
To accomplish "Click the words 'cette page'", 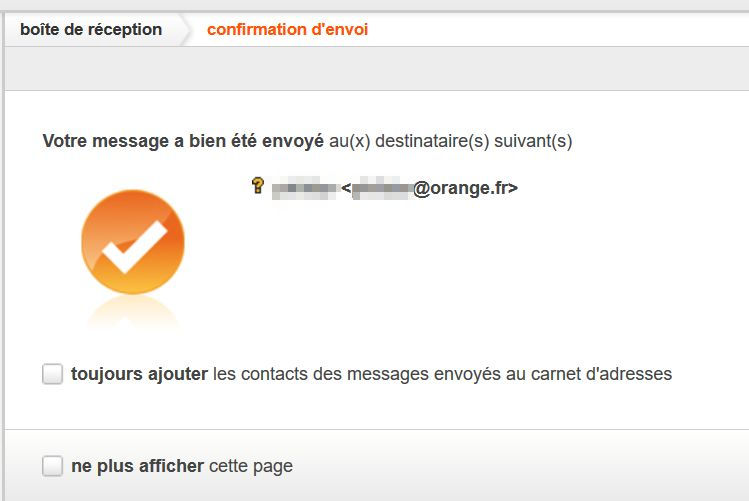I will coord(250,466).
